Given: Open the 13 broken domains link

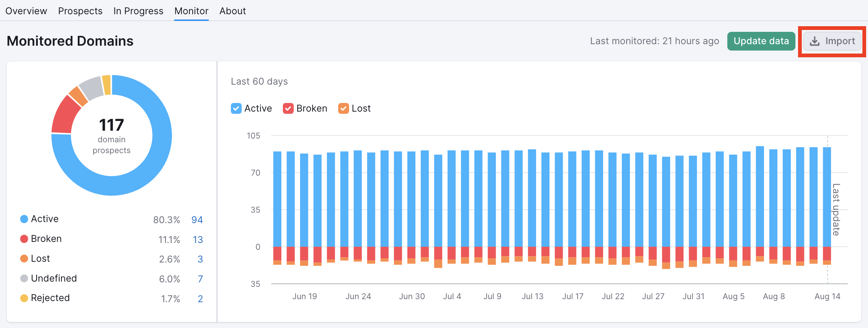Looking at the screenshot, I should click(x=198, y=240).
